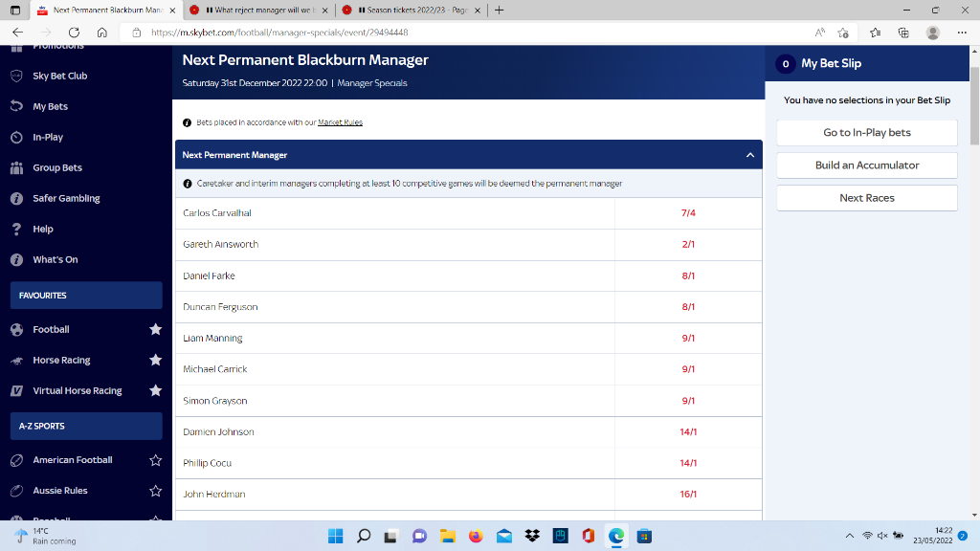
Task: Open browser Settings and more menu
Action: pos(962,33)
